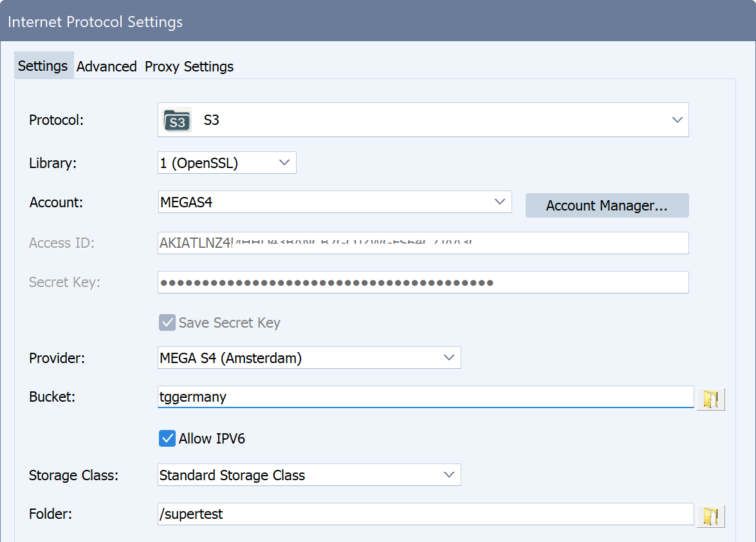Click the S3 protocol icon
The height and width of the screenshot is (542, 756).
click(177, 120)
